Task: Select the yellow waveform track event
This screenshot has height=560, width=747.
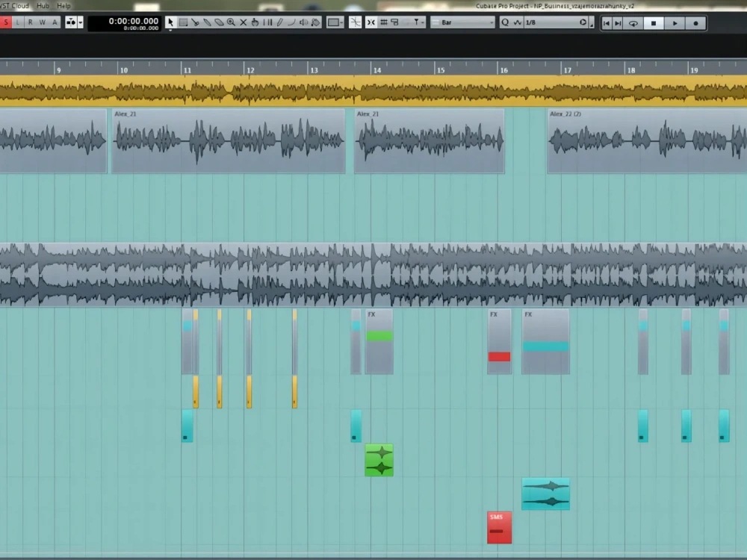Action: (373, 91)
